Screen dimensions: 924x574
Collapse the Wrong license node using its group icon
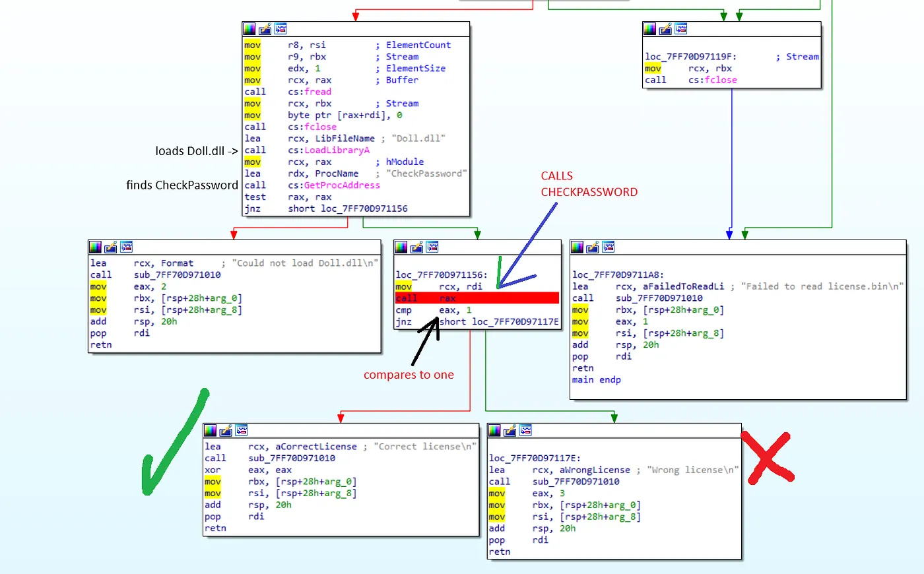(525, 430)
